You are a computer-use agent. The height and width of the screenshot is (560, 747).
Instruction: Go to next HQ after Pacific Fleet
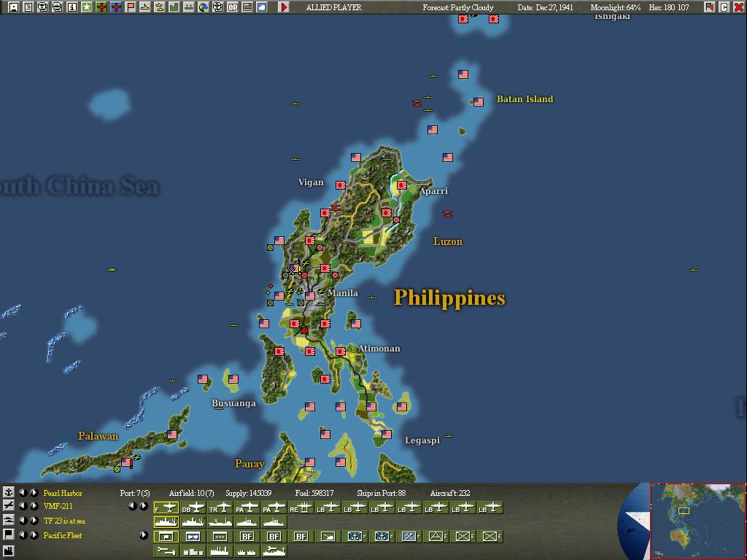(x=34, y=535)
